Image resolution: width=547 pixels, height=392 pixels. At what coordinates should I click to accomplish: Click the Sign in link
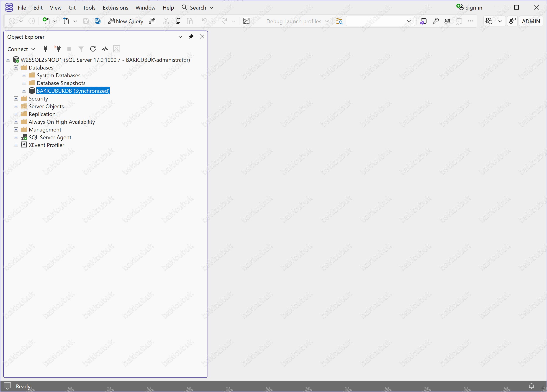pyautogui.click(x=473, y=8)
